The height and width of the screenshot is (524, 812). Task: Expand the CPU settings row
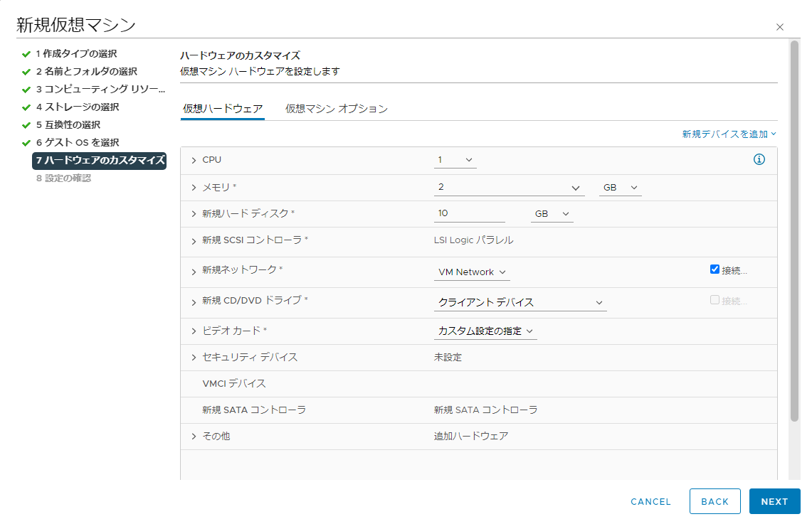194,160
